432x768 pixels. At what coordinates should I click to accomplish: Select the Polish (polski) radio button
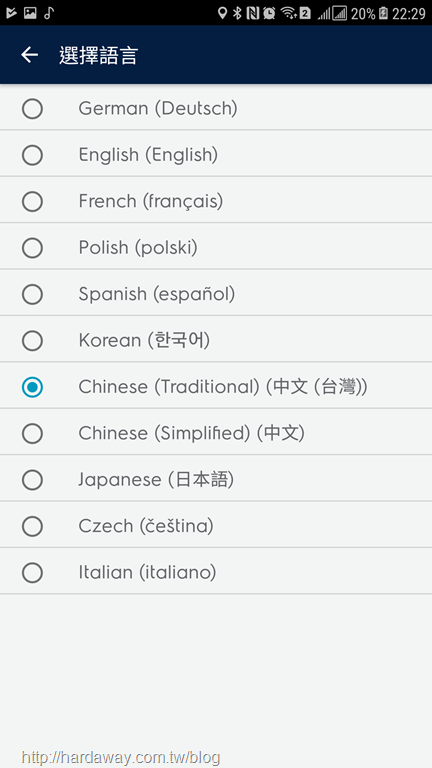(32, 248)
